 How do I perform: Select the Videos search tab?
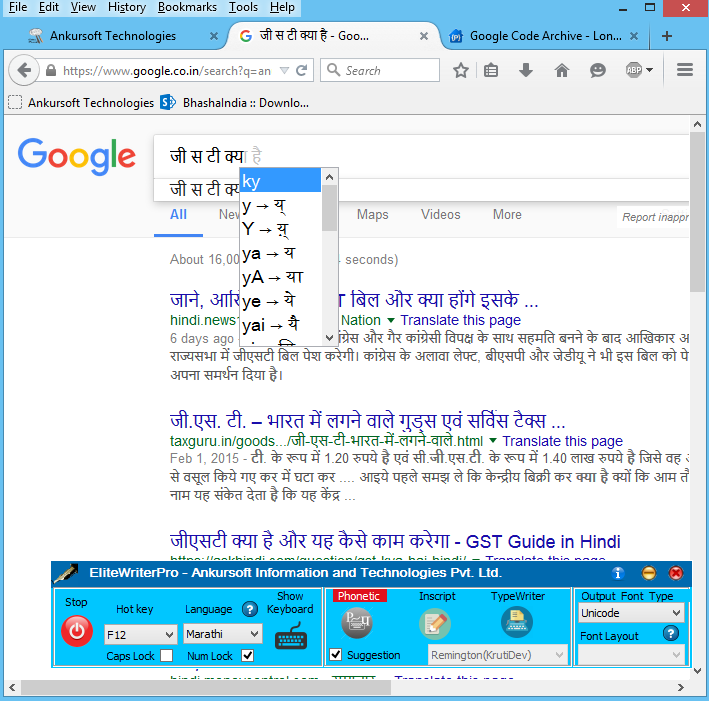(440, 214)
